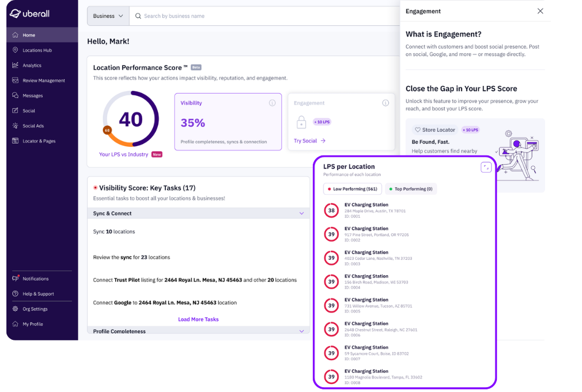Image resolution: width=582 pixels, height=392 pixels.
Task: Open Locations Hub in the sidebar
Action: tap(43, 50)
